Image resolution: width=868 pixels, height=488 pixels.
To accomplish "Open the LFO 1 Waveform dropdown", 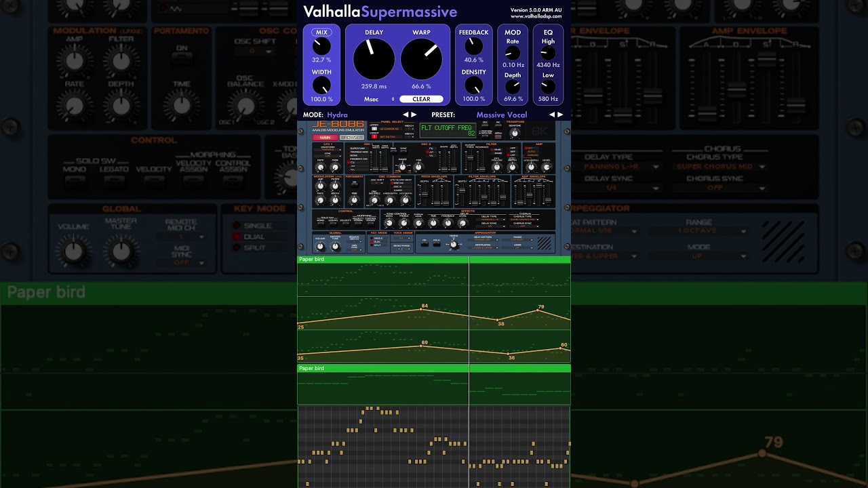I will [327, 150].
